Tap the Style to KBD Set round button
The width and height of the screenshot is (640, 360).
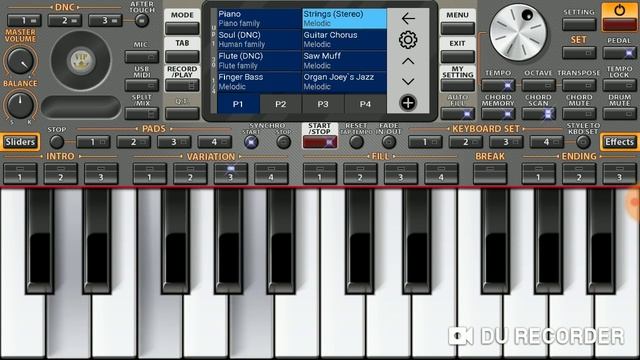click(x=583, y=142)
